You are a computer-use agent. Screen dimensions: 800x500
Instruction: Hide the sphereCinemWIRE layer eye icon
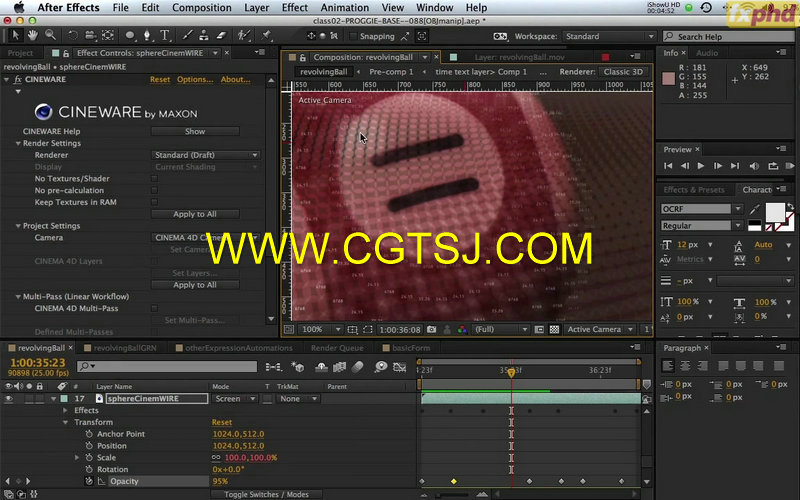[8, 398]
